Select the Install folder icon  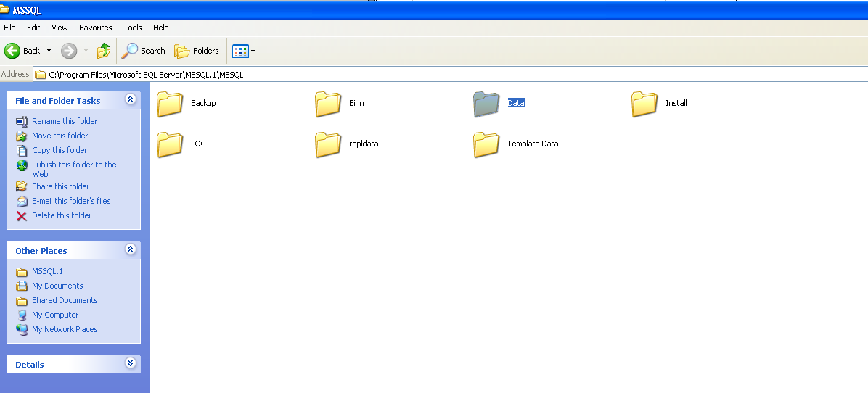point(644,104)
